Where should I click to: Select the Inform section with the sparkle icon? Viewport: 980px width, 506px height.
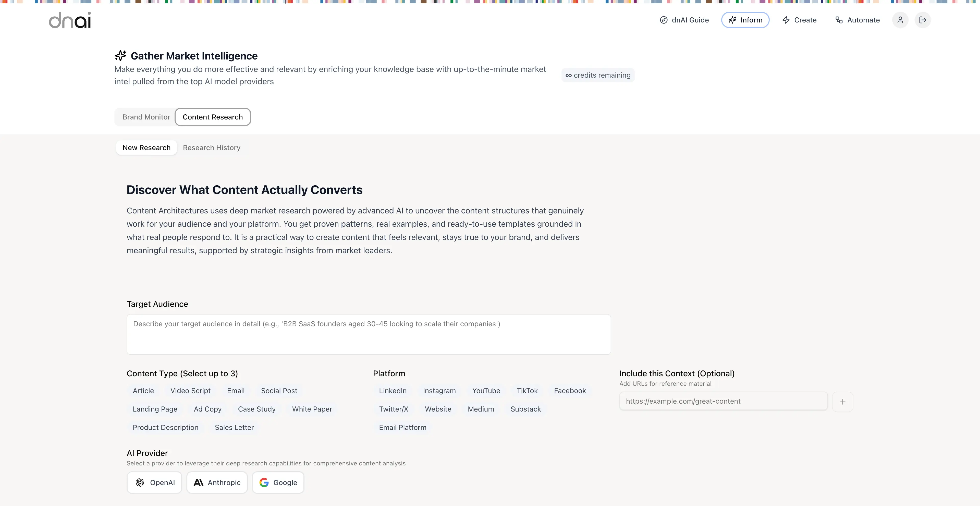[745, 20]
